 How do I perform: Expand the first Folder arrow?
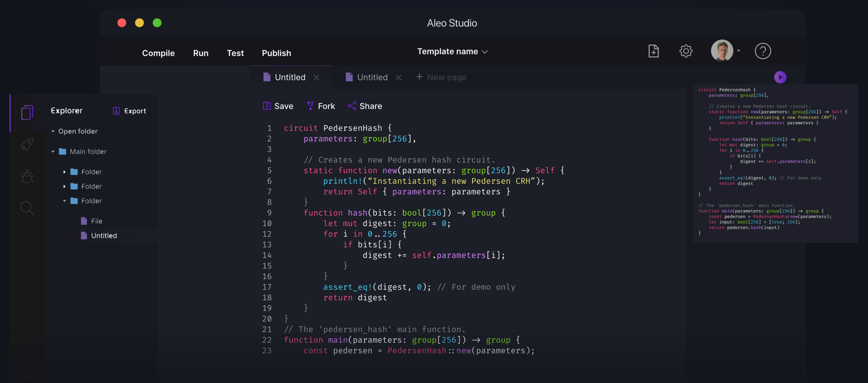click(64, 172)
